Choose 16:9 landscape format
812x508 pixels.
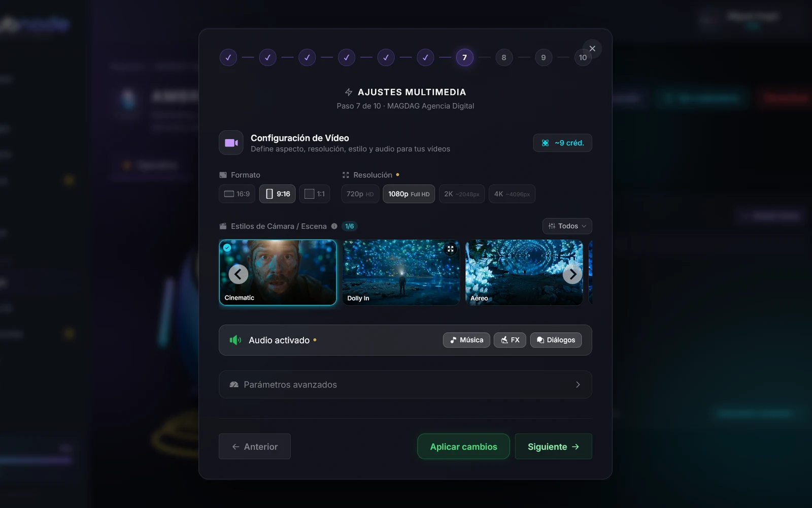[x=237, y=194]
